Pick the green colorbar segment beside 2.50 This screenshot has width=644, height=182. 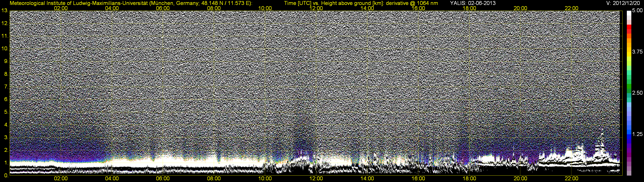(x=629, y=91)
